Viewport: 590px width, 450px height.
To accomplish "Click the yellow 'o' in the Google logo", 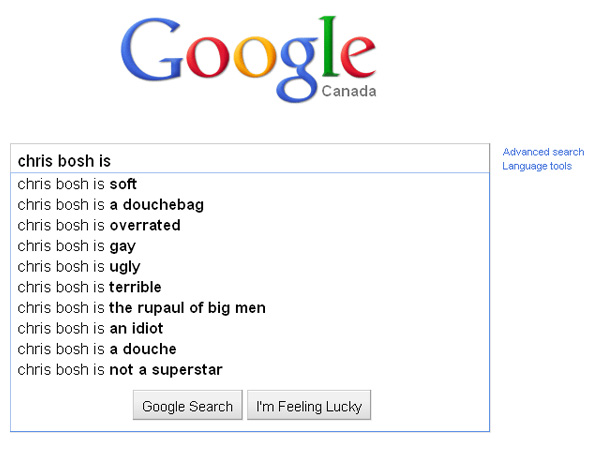I will 255,57.
